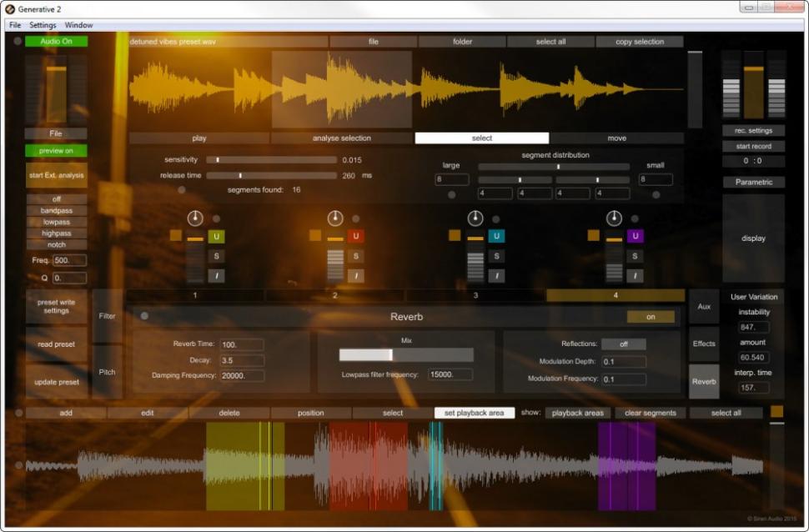The width and height of the screenshot is (809, 532).
Task: Click the purple U button on channel 4
Action: pyautogui.click(x=636, y=237)
